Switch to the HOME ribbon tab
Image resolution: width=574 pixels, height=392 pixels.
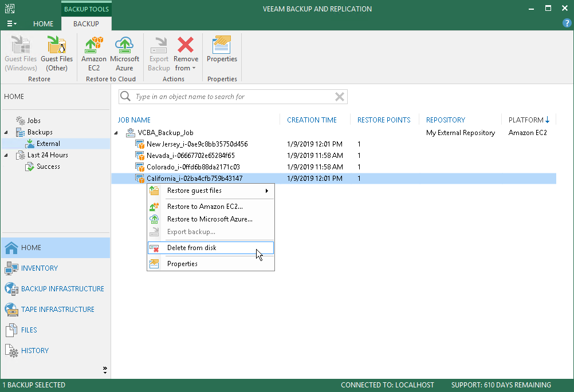43,24
